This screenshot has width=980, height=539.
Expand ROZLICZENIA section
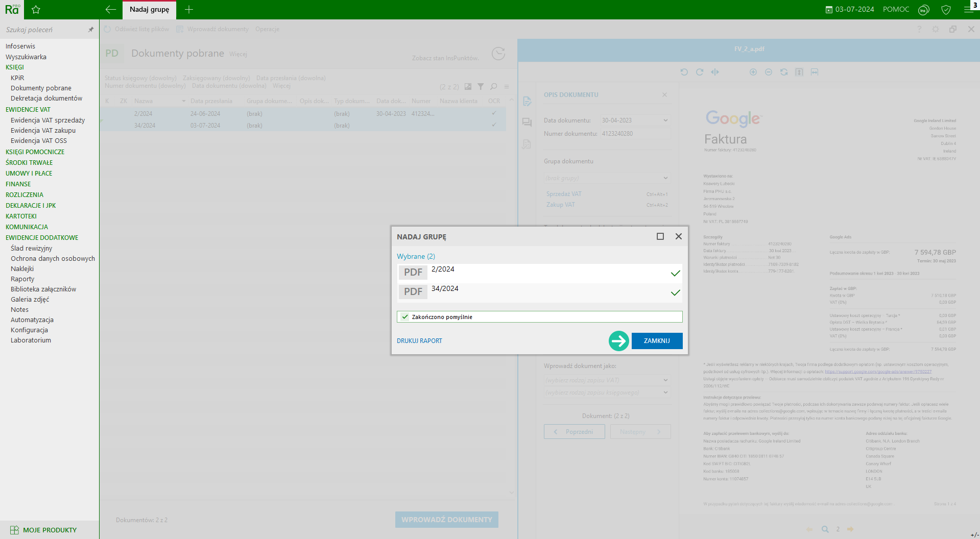pyautogui.click(x=25, y=194)
